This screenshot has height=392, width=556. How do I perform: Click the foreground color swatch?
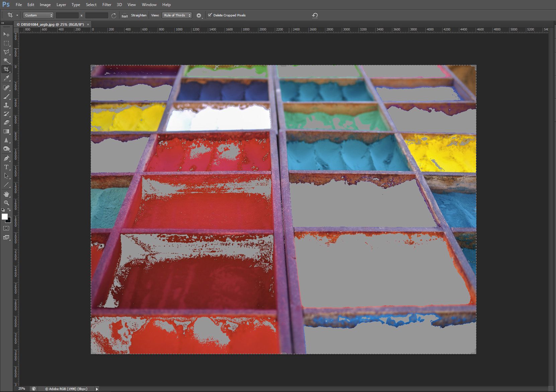(x=5, y=217)
